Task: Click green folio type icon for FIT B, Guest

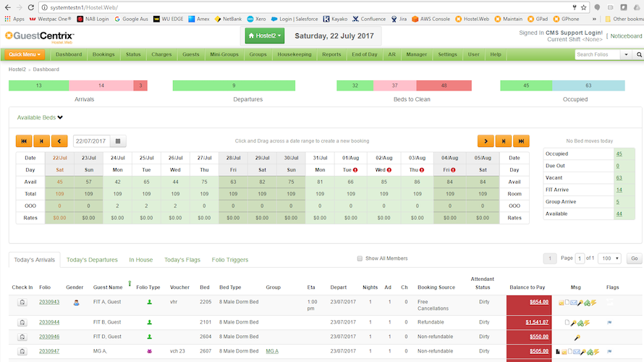Action: point(150,323)
